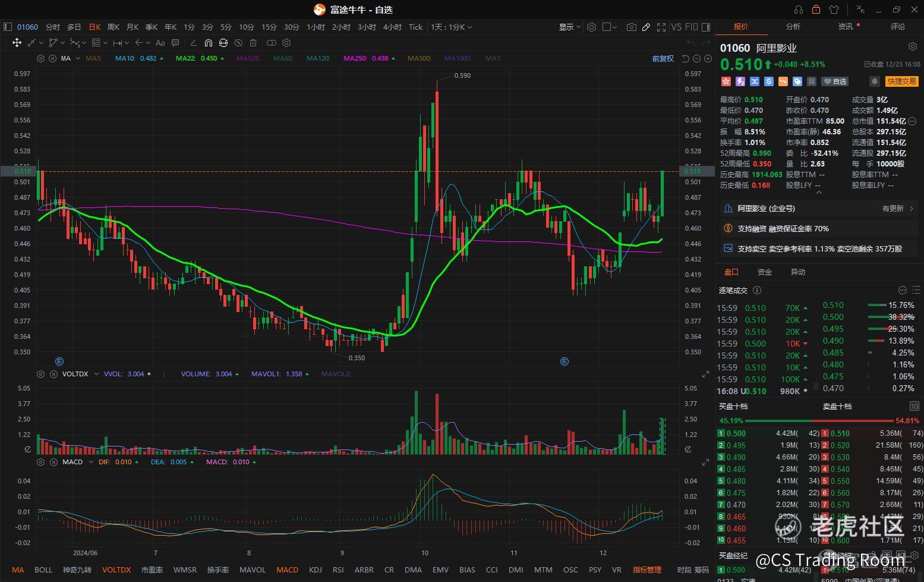
Task: Open the VS compare tool
Action: 676,27
